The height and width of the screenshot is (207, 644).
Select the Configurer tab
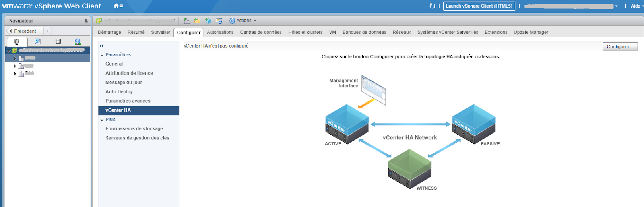[188, 33]
